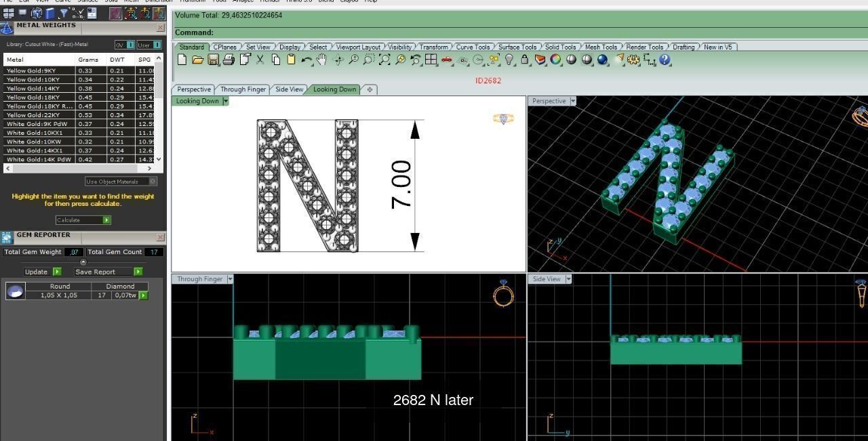Open the options gear icon
This screenshot has height=441, width=868.
633,60
